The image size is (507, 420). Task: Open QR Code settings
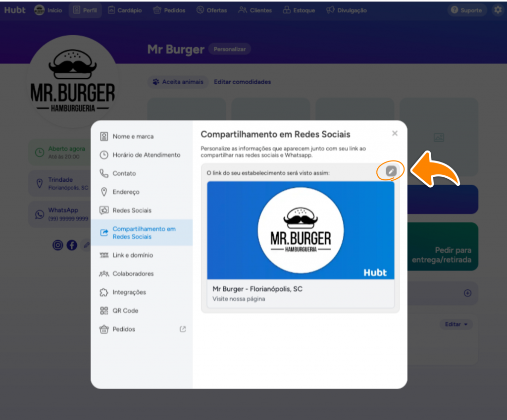point(142,311)
